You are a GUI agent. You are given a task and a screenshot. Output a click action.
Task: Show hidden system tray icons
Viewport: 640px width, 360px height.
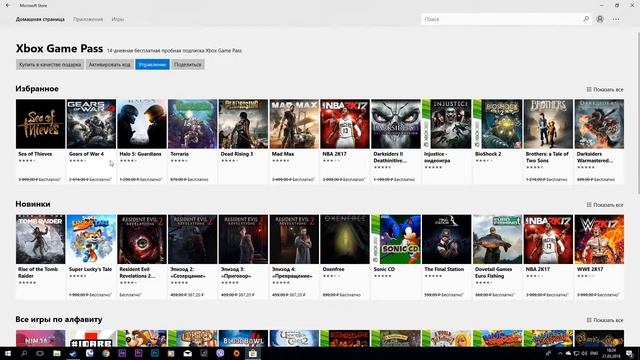[x=560, y=353]
